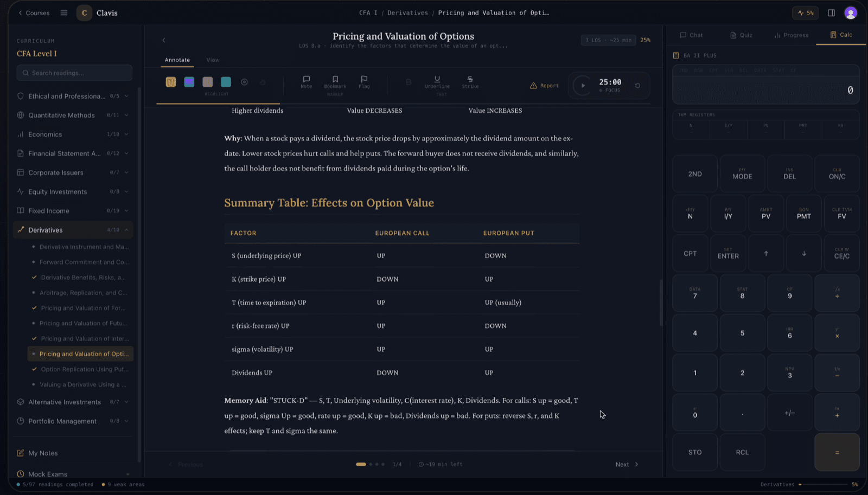Select the circular highlight target tool

pos(244,82)
